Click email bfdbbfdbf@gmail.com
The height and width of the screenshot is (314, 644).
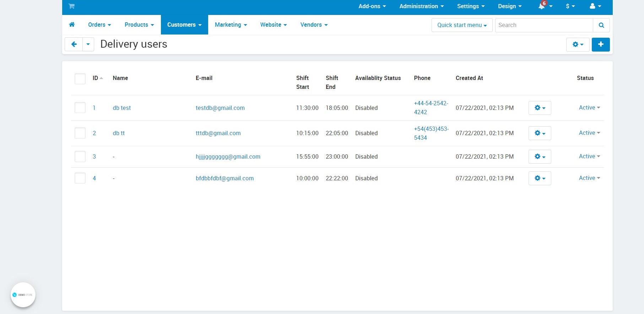coord(225,178)
